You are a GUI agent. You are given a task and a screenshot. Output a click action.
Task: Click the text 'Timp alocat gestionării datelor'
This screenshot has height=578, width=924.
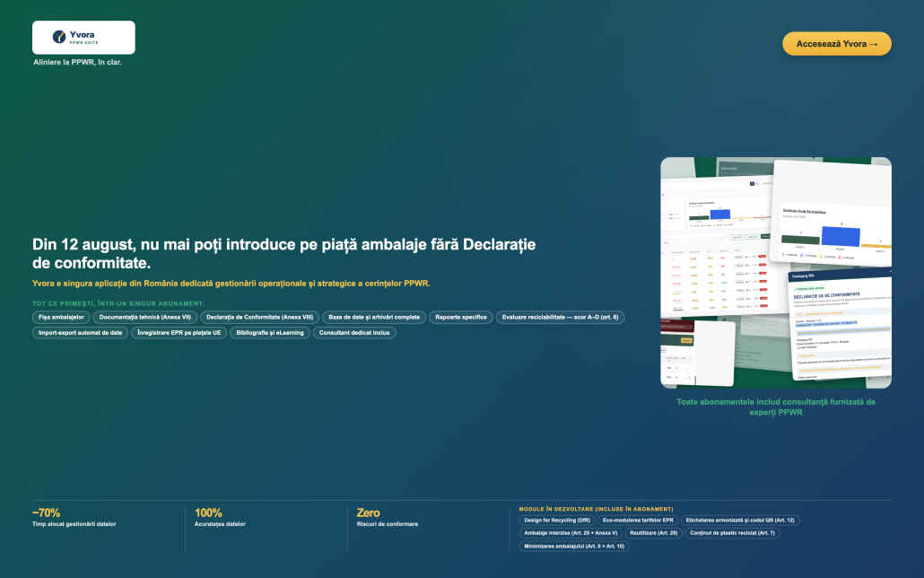coord(74,524)
